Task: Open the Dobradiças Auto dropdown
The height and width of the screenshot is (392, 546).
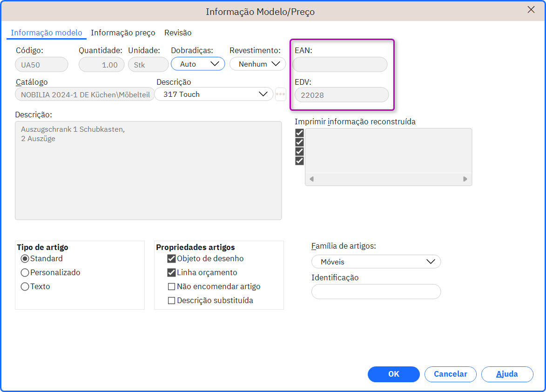Action: [x=198, y=64]
